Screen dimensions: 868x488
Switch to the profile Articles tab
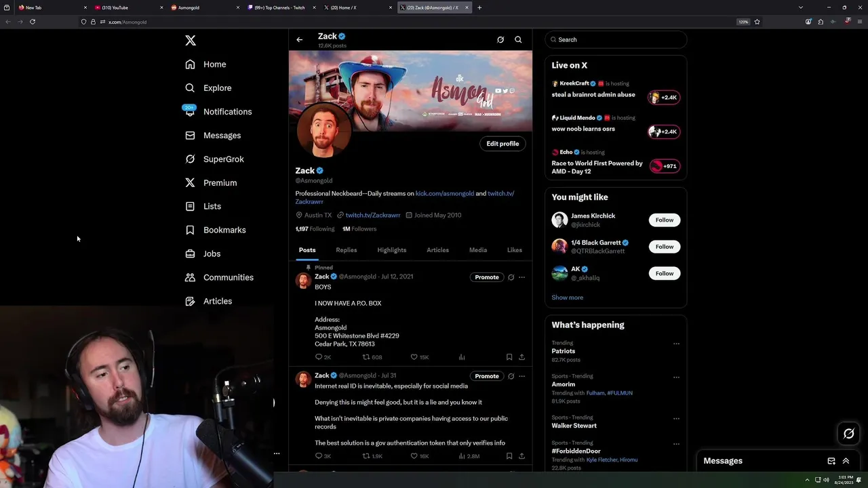[x=437, y=250]
